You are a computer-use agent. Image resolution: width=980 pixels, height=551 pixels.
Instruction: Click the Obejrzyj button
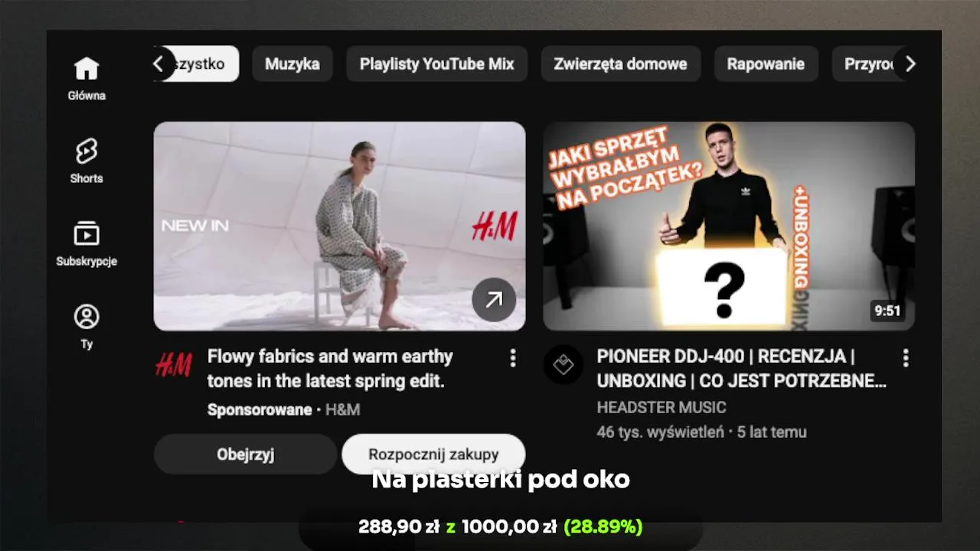click(x=246, y=454)
